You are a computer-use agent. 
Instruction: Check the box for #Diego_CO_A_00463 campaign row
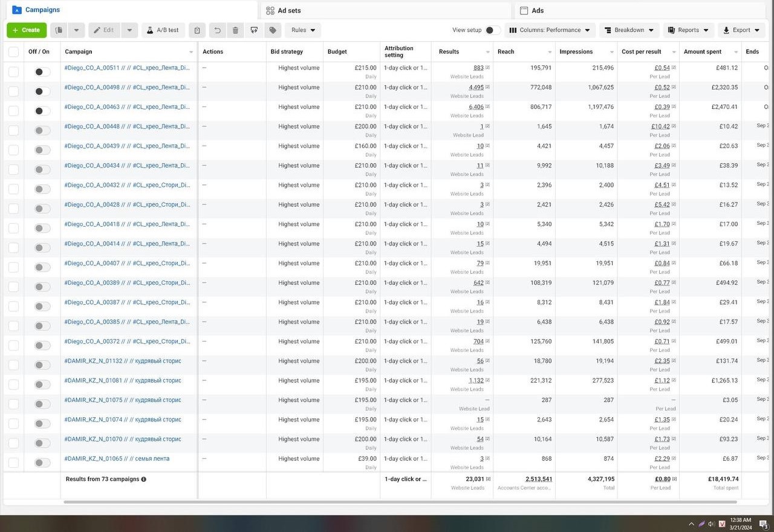pos(13,111)
